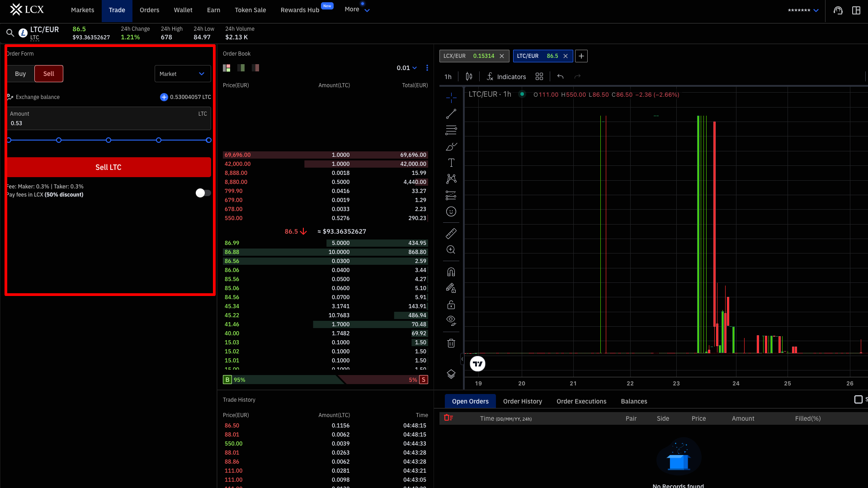The image size is (868, 488).
Task: Go to the Orders menu item
Action: 150,10
